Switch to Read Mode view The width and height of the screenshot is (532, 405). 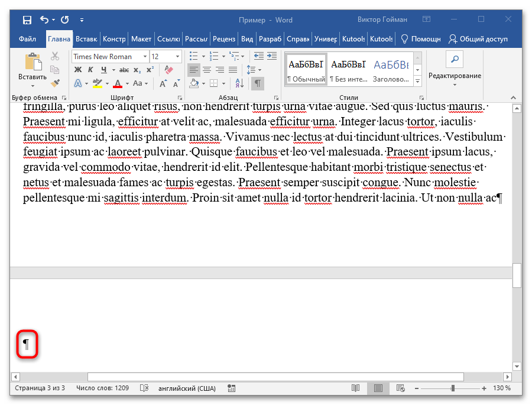pos(356,388)
